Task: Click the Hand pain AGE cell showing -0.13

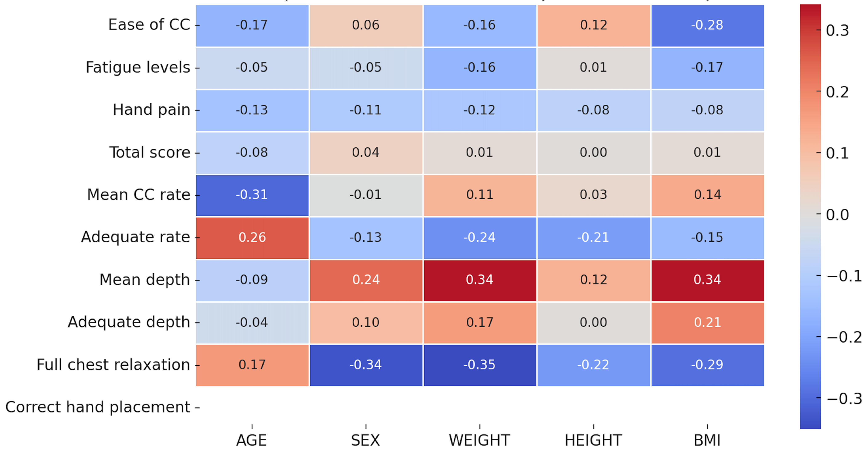Action: 252,110
